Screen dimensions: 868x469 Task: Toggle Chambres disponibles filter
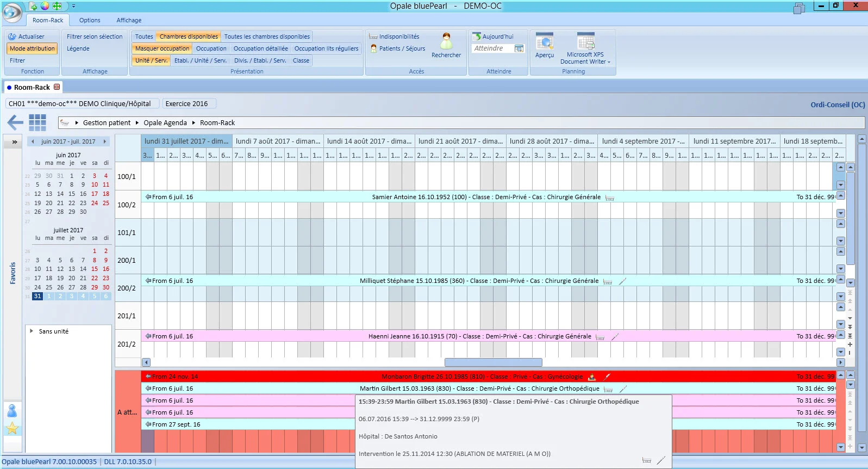pos(189,36)
